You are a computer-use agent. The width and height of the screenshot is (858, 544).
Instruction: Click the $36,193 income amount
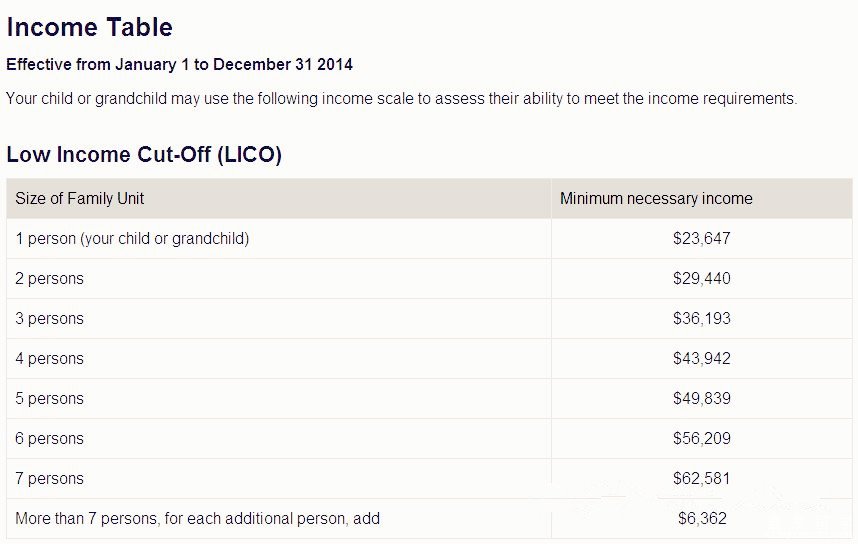click(702, 319)
